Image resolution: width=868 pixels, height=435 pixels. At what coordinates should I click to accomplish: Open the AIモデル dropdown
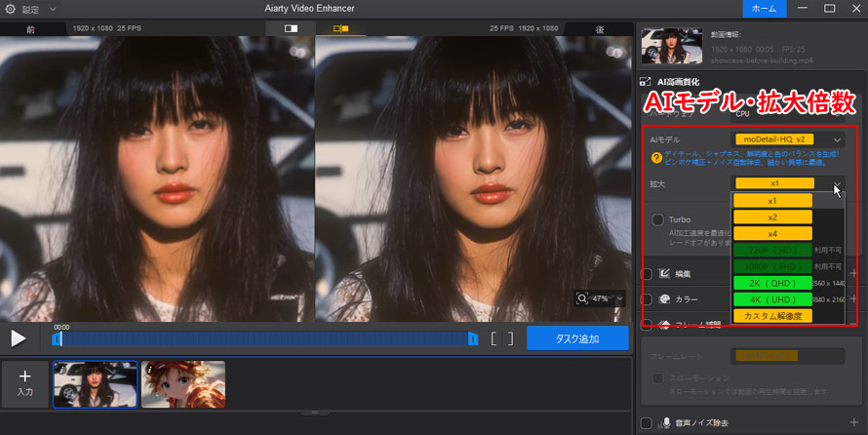click(x=788, y=139)
